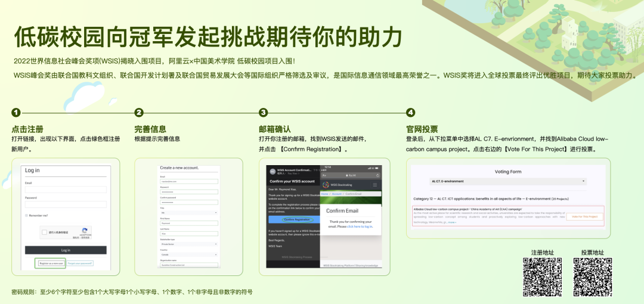Image resolution: width=644 pixels, height=304 pixels.
Task: Open the Stakeholder type dropdown
Action: (x=189, y=244)
